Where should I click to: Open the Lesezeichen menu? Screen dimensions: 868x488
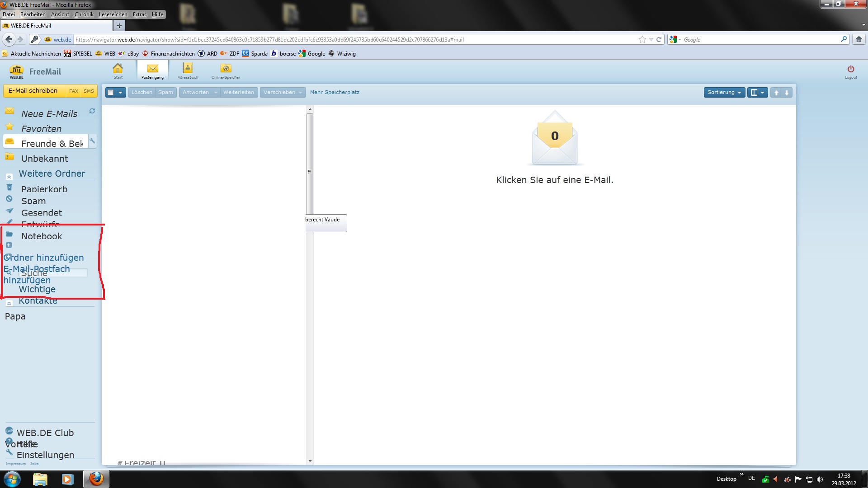click(113, 14)
